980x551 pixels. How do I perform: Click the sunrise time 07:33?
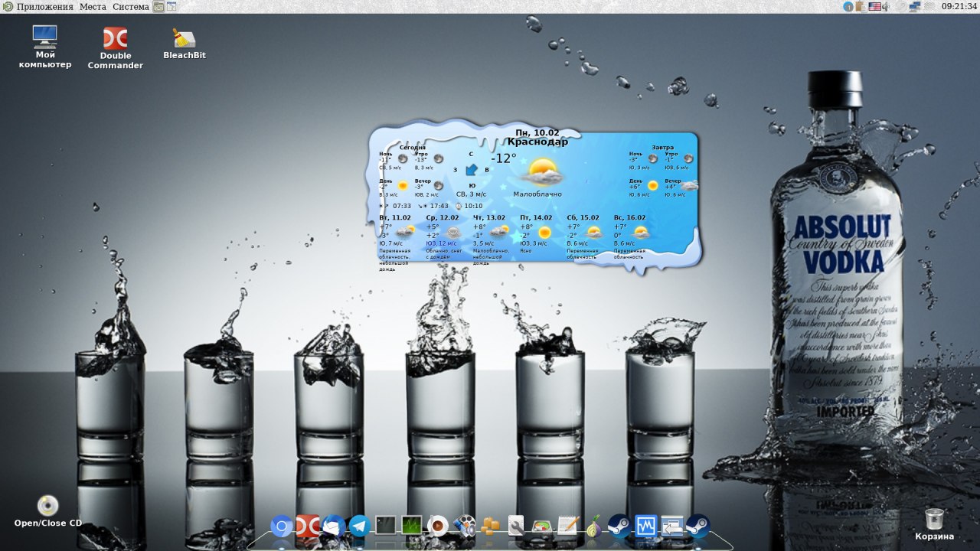point(402,206)
